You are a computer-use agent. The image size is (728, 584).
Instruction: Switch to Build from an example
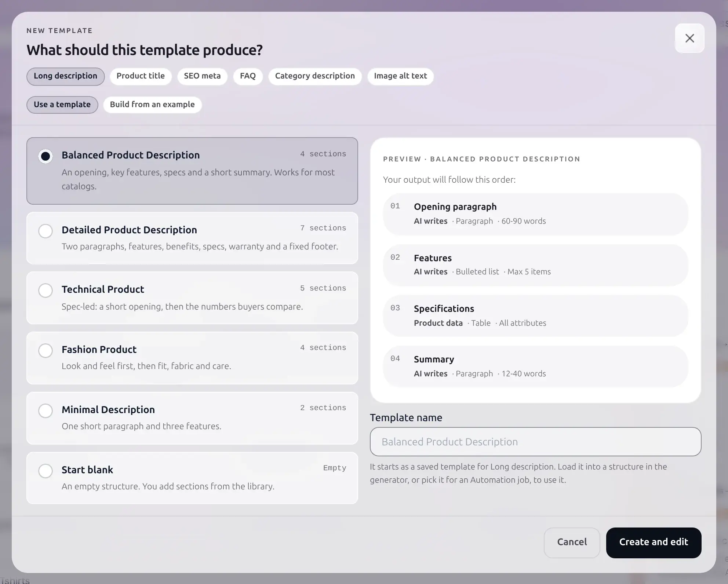(152, 105)
